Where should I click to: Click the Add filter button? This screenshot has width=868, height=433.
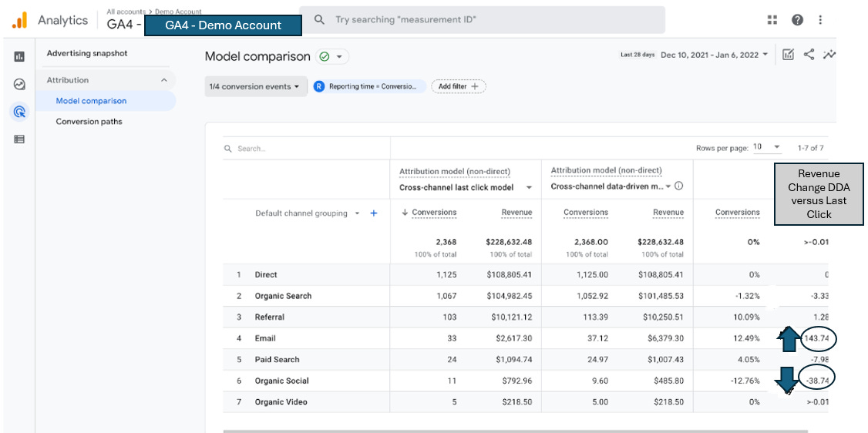pos(458,86)
